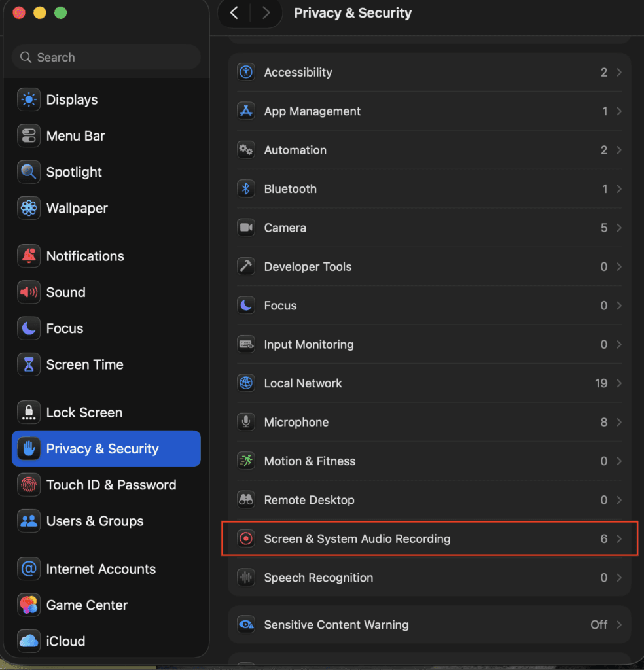Click the Sensitive Content Warning eye icon
The height and width of the screenshot is (670, 644).
coord(246,625)
